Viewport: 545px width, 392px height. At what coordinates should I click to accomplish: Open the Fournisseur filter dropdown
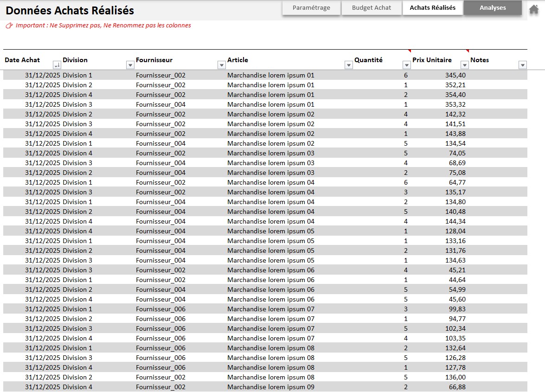pos(221,65)
